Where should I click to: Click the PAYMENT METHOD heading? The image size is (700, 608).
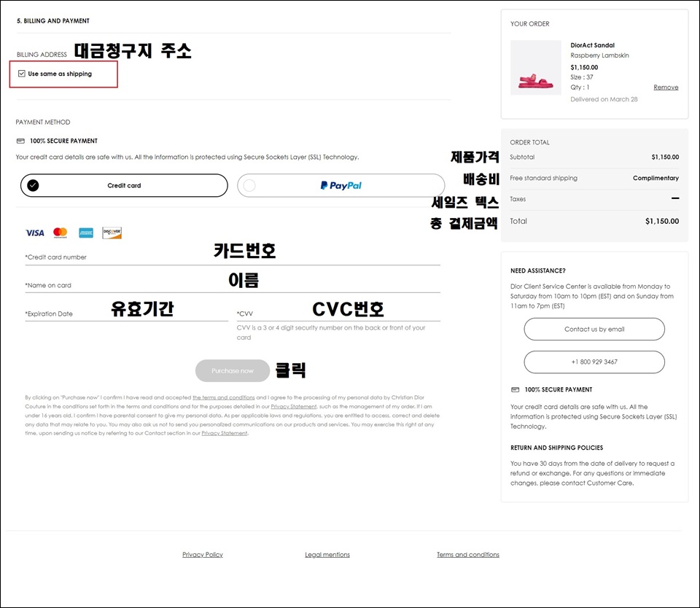(43, 122)
